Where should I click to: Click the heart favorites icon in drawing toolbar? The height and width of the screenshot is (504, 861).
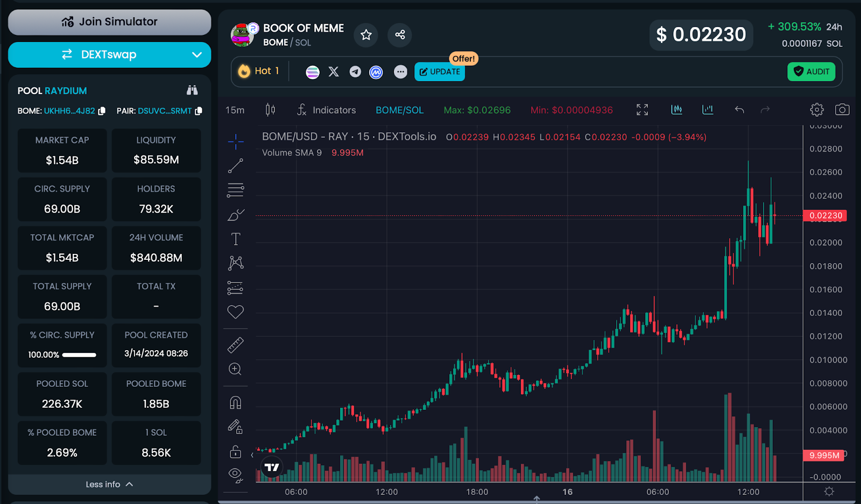click(x=236, y=312)
